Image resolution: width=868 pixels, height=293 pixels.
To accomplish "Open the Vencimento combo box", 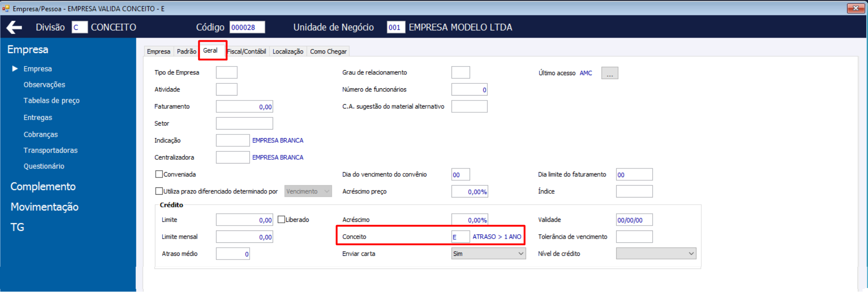I will click(308, 191).
